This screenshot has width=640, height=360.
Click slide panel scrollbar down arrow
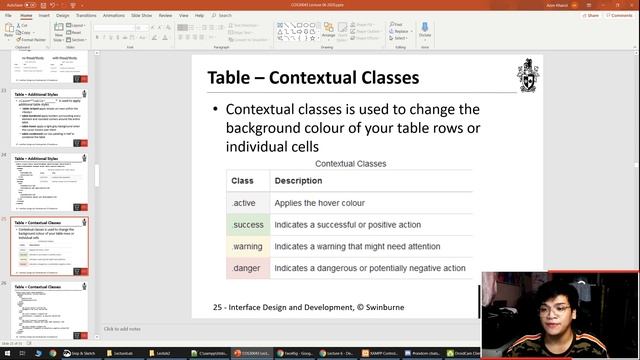click(97, 337)
